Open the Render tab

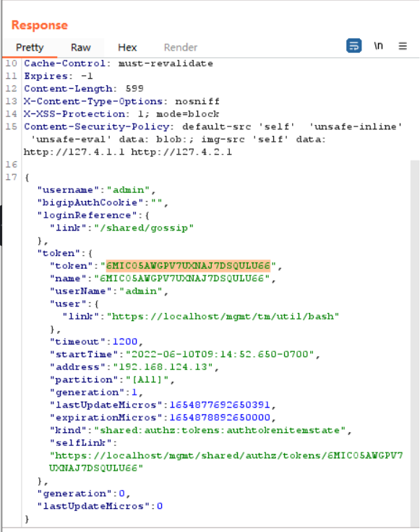click(181, 47)
